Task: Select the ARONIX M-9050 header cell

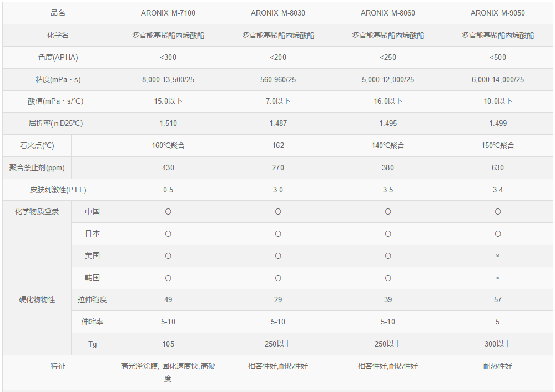Action: click(x=498, y=13)
